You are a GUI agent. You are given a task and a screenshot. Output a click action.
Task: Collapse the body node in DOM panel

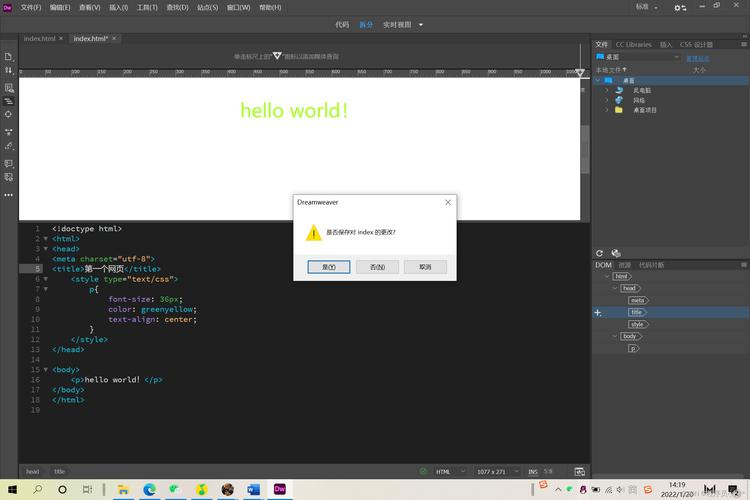616,336
